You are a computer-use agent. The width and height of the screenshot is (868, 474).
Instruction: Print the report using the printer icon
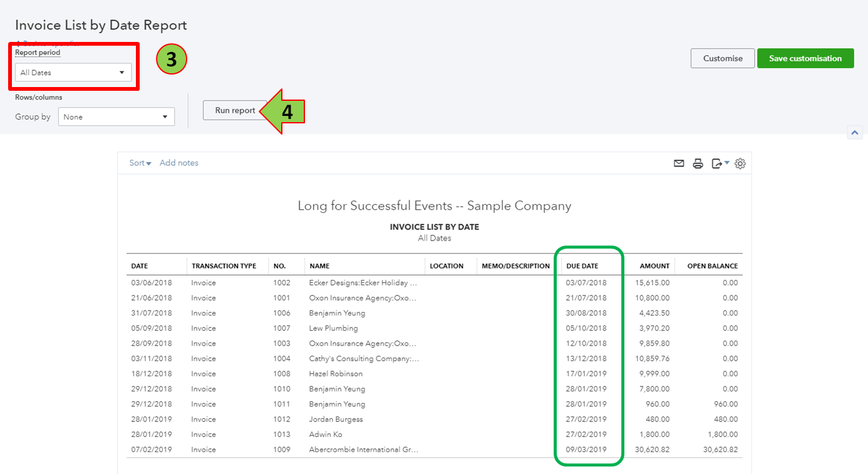pos(698,163)
